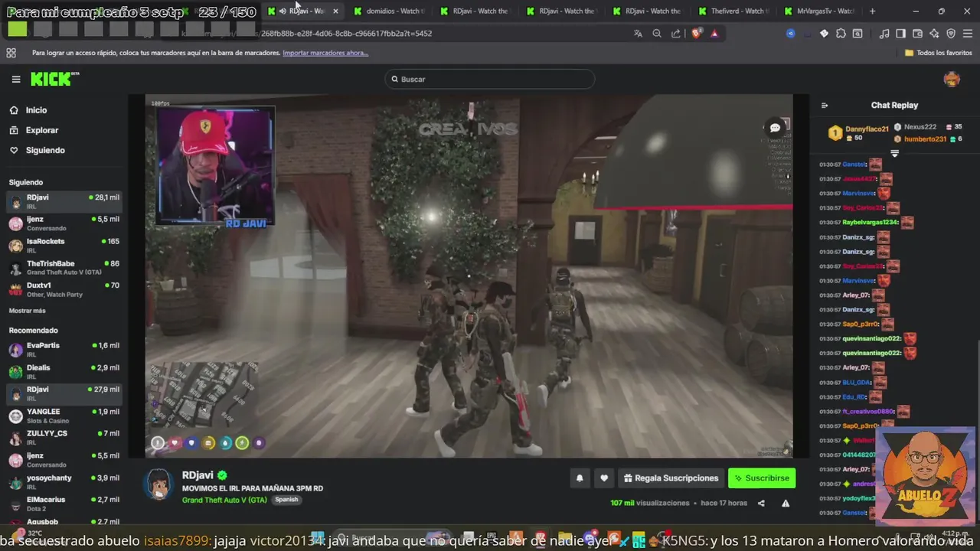Click Nexus222 in chat leaderboard
This screenshot has width=980, height=551.
(x=920, y=127)
